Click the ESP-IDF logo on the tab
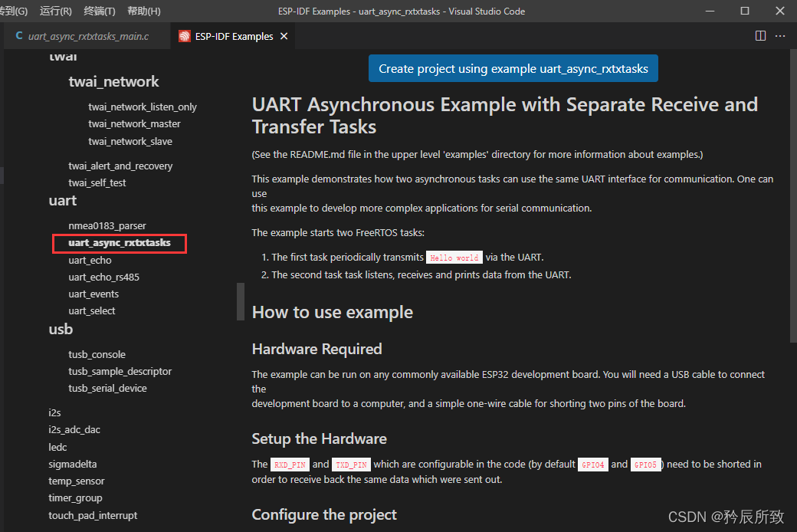797x532 pixels. click(185, 36)
